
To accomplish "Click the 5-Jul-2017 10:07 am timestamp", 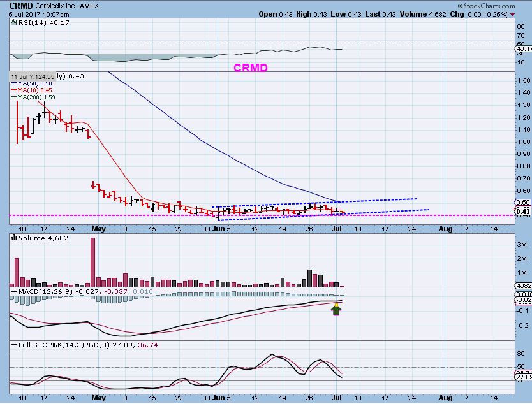I will coord(39,14).
